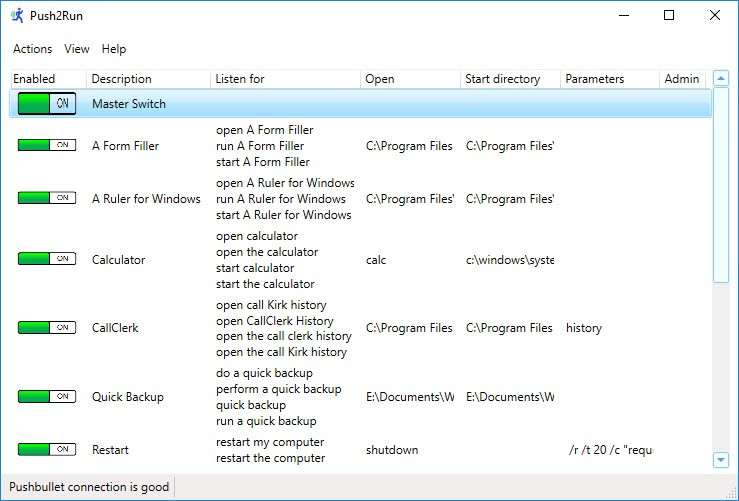Click the Admin column header

click(682, 79)
